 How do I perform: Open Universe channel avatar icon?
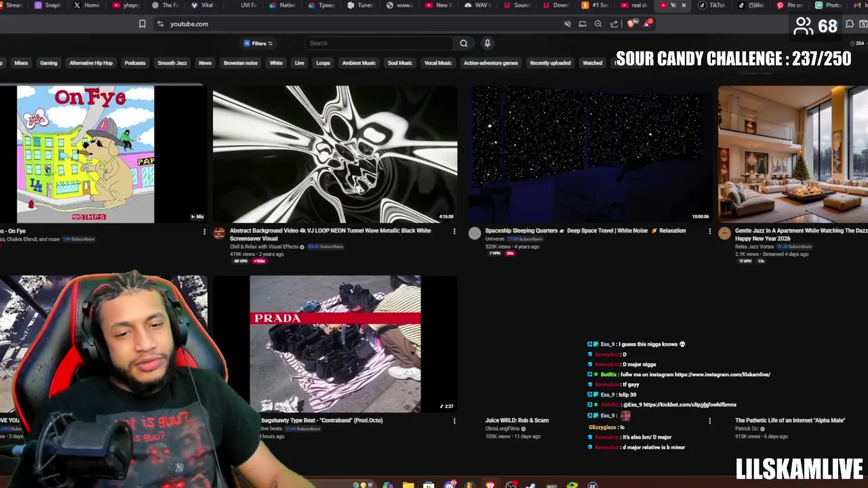pos(475,234)
